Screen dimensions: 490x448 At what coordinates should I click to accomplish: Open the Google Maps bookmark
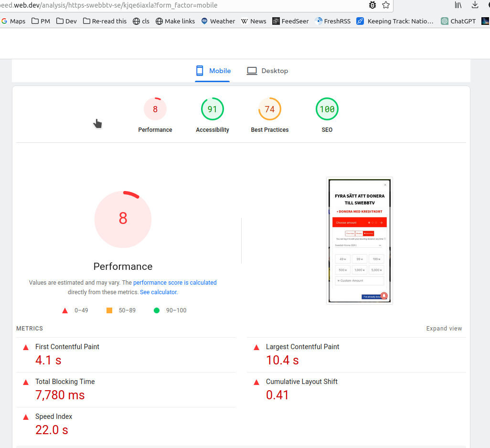click(13, 21)
